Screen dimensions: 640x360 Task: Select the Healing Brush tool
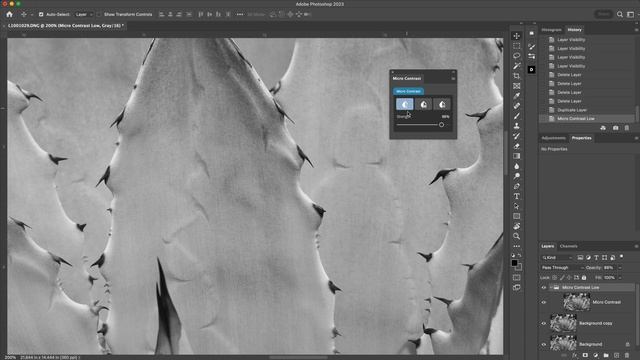tap(517, 106)
